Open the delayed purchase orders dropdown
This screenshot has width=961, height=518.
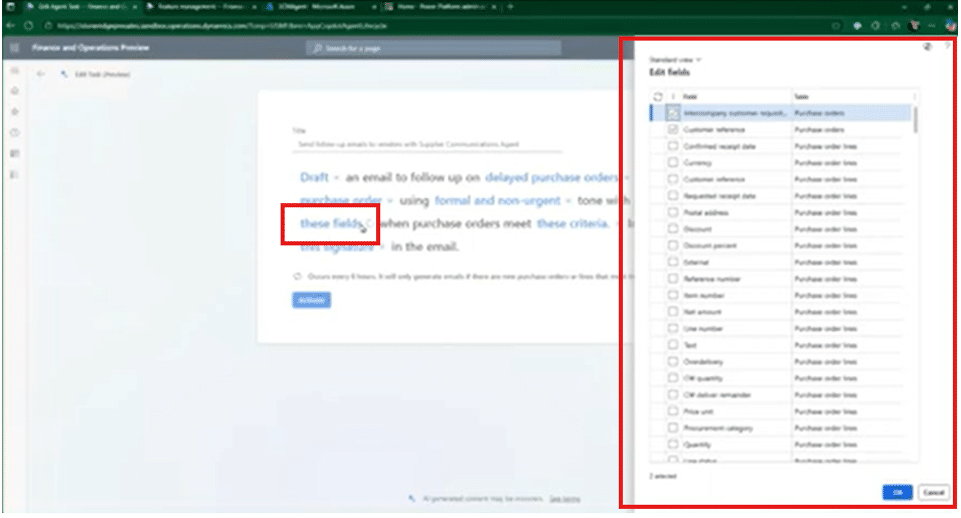pos(557,177)
